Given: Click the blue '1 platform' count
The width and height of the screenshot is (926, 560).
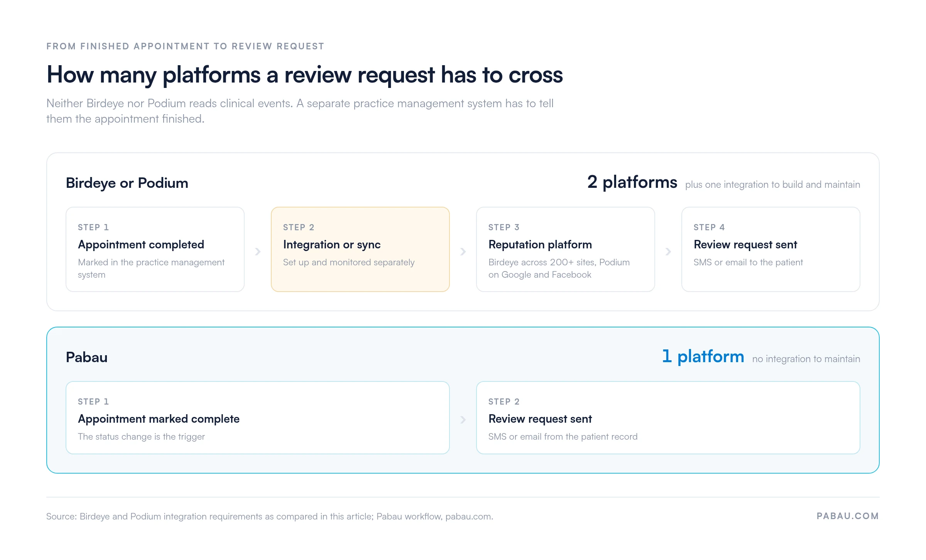Looking at the screenshot, I should click(x=703, y=356).
